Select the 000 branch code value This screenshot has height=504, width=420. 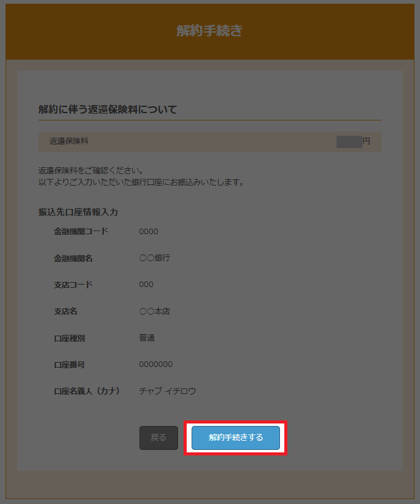coord(146,285)
